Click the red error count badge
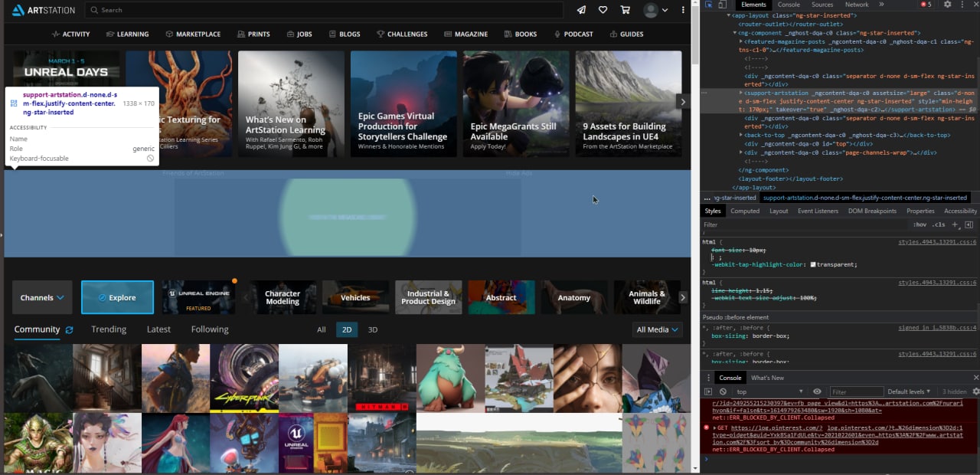 [926, 5]
